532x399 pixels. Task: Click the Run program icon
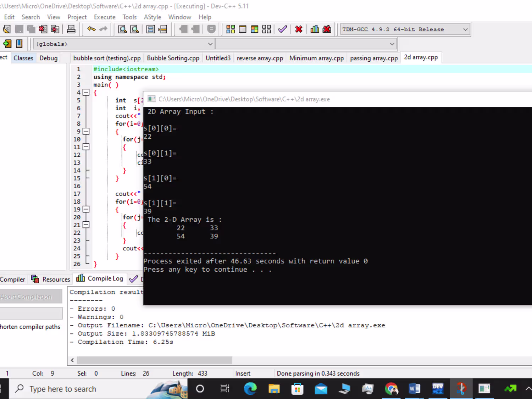click(243, 29)
